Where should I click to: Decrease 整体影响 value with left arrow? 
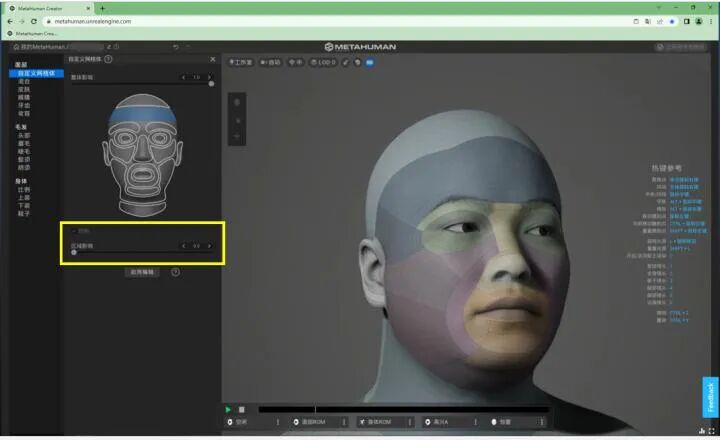click(184, 77)
